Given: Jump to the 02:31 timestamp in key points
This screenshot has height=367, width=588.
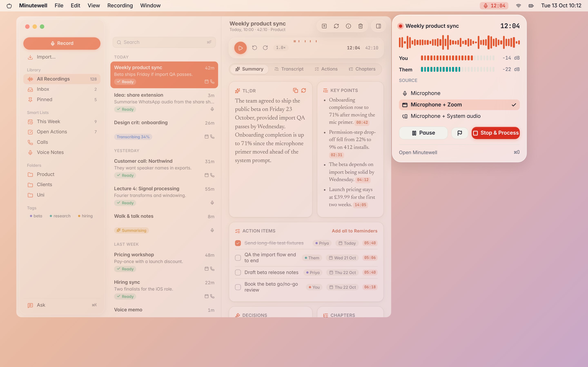Looking at the screenshot, I should [336, 155].
